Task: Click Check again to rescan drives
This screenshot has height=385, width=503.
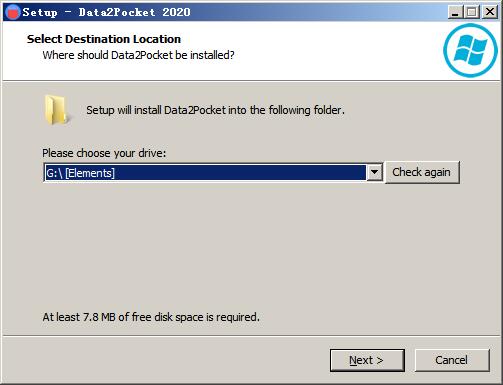Action: [x=422, y=172]
